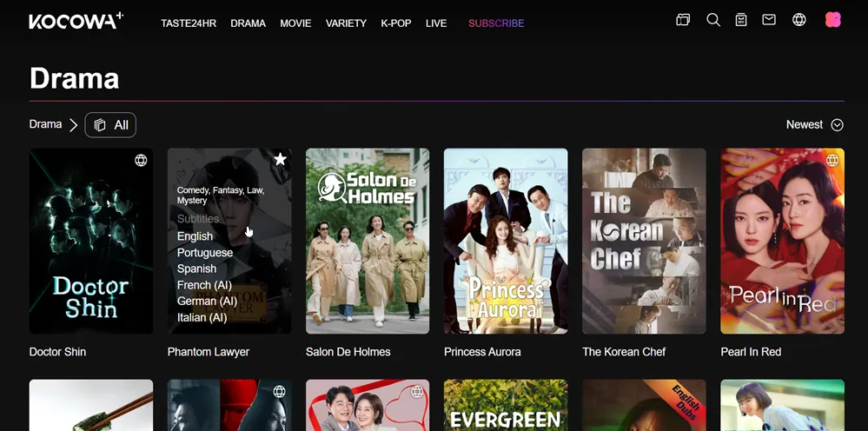Click the KOCOWA+ logo
The height and width of the screenshot is (431, 868).
(76, 21)
